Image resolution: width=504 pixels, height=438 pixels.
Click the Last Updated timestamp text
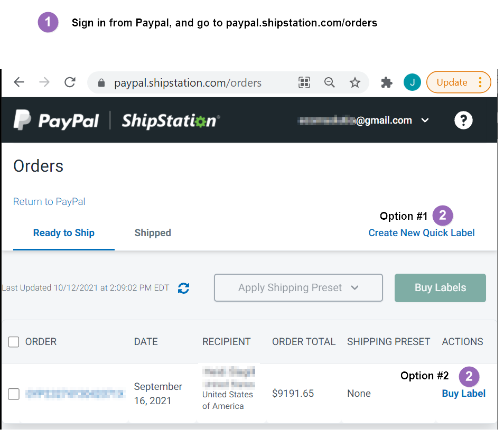tap(86, 287)
